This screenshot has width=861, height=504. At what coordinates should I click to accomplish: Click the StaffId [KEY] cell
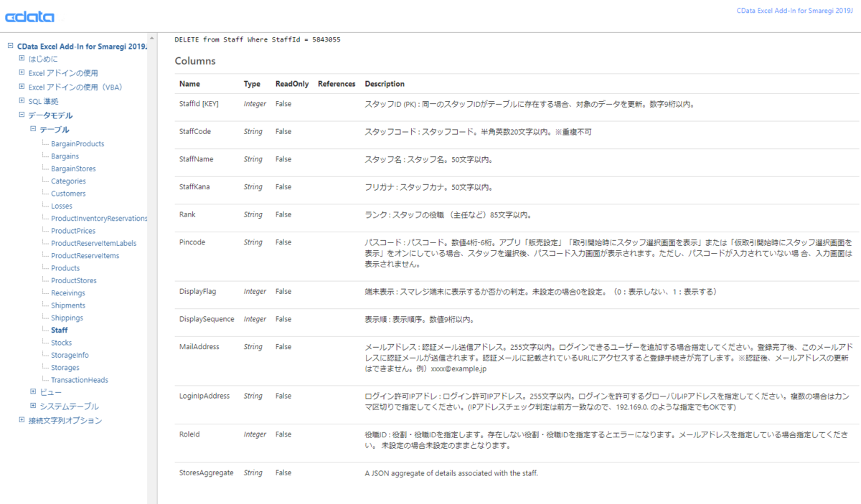199,104
